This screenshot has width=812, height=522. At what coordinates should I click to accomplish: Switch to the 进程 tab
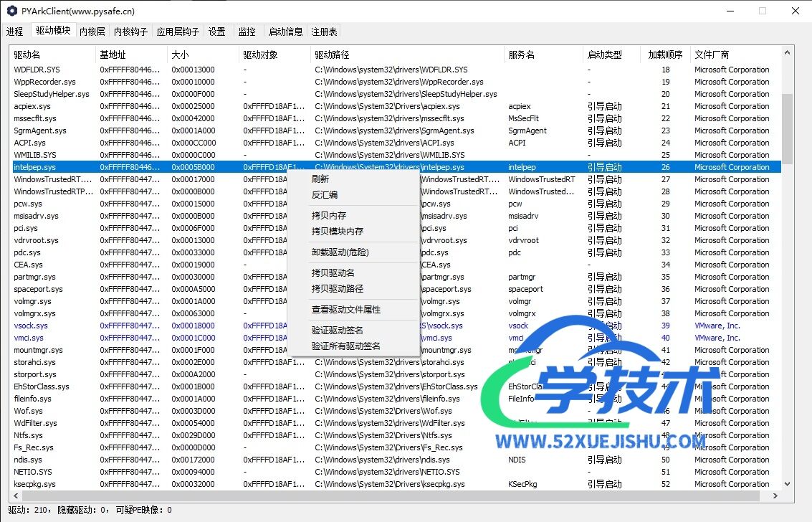coord(15,32)
